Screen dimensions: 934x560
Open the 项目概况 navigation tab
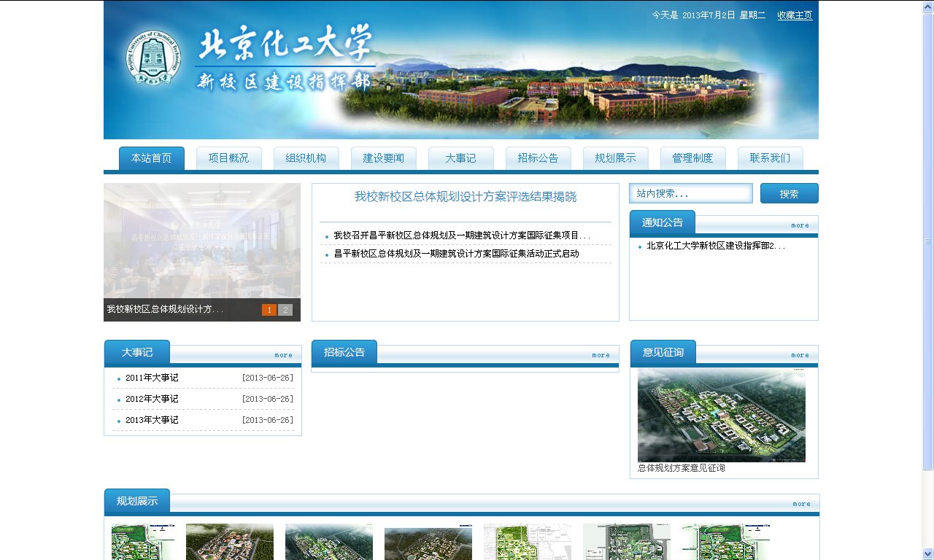pyautogui.click(x=228, y=158)
